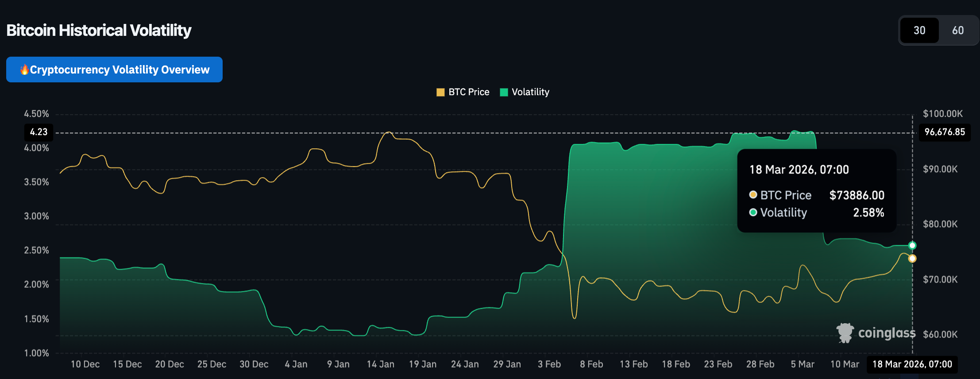Click the 4.23 volatility axis crosshair label

point(39,132)
